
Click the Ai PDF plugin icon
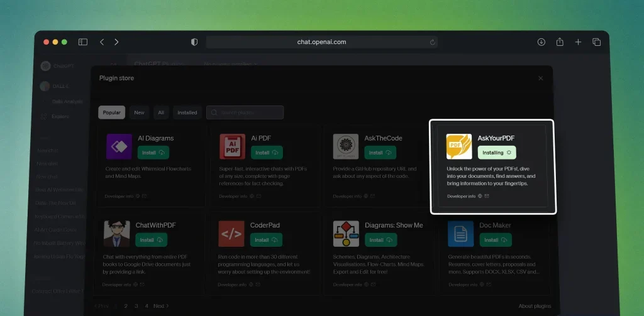pyautogui.click(x=232, y=146)
